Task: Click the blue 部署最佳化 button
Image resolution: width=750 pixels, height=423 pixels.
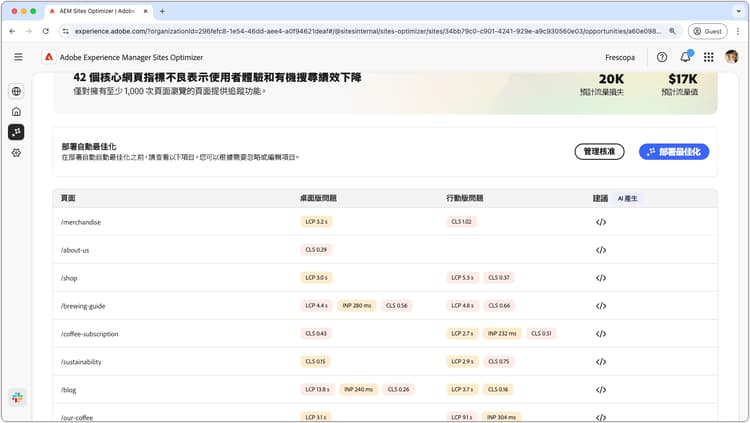Action: coord(674,152)
